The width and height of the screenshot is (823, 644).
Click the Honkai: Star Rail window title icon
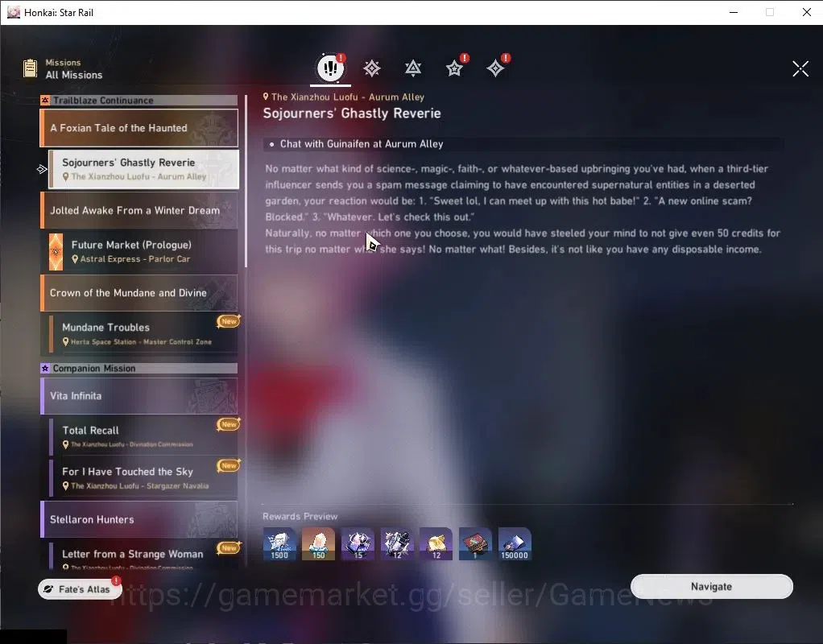pos(14,12)
